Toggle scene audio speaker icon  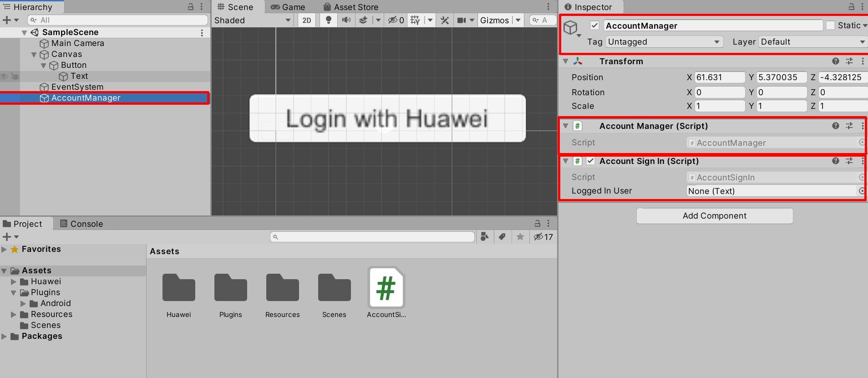(x=346, y=20)
